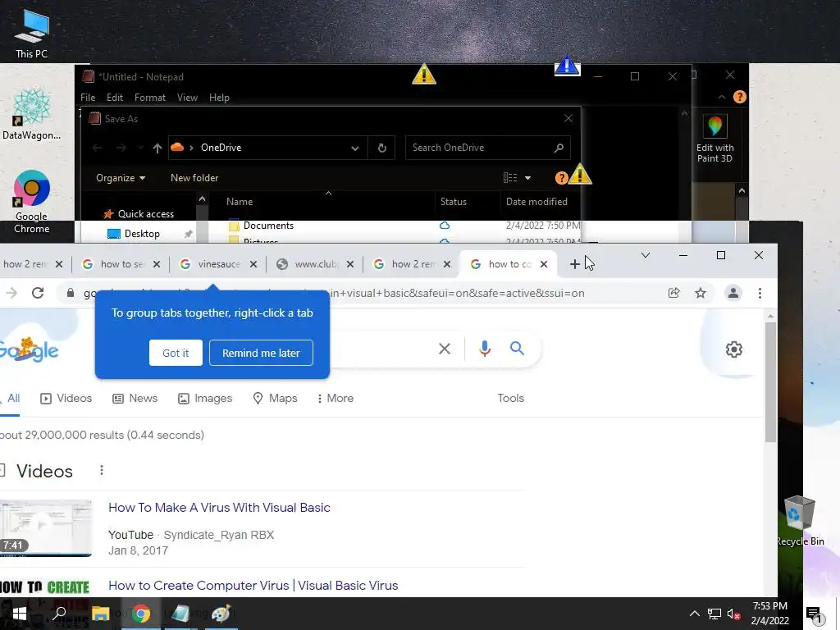Viewport: 840px width, 630px height.
Task: Bookmark this page with star icon
Action: tap(701, 293)
